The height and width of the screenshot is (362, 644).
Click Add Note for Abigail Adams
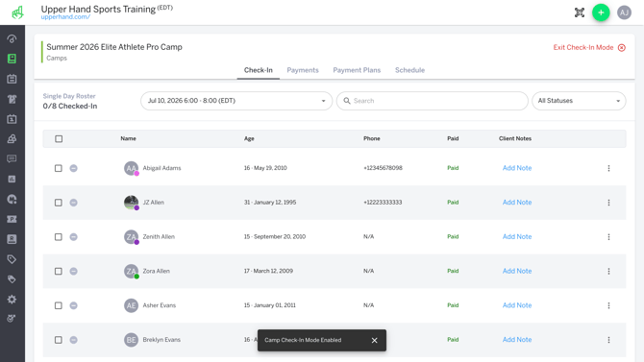tap(517, 168)
